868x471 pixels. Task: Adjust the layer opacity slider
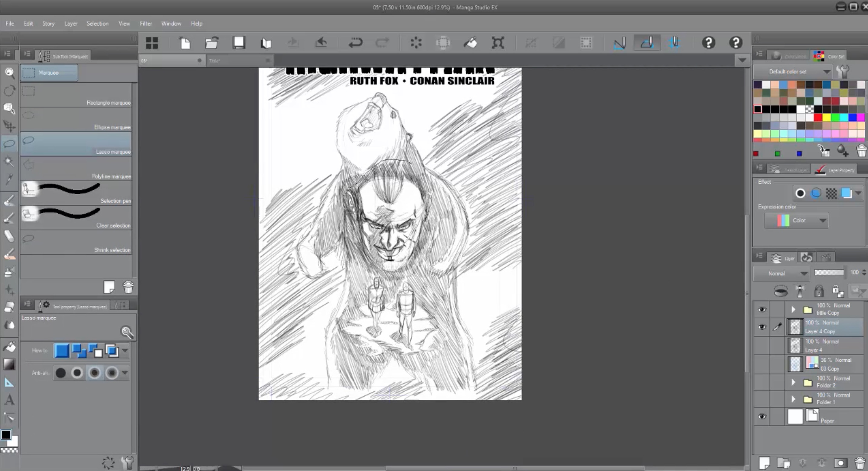(829, 272)
